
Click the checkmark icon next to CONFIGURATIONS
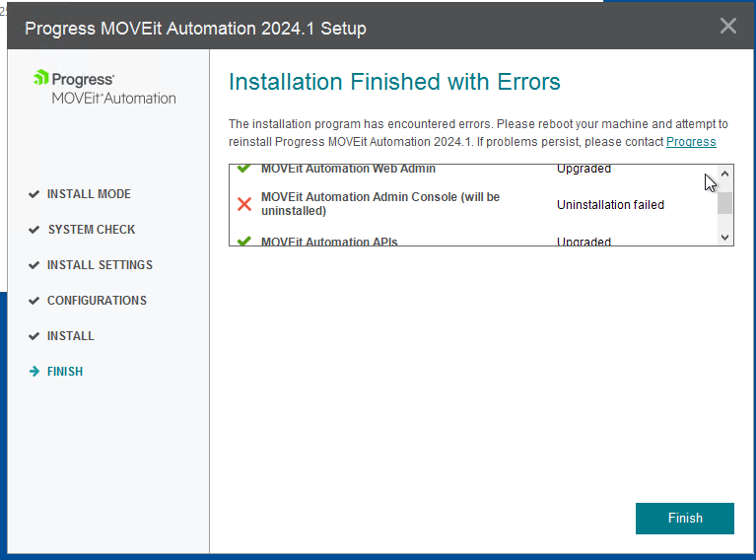pyautogui.click(x=34, y=301)
